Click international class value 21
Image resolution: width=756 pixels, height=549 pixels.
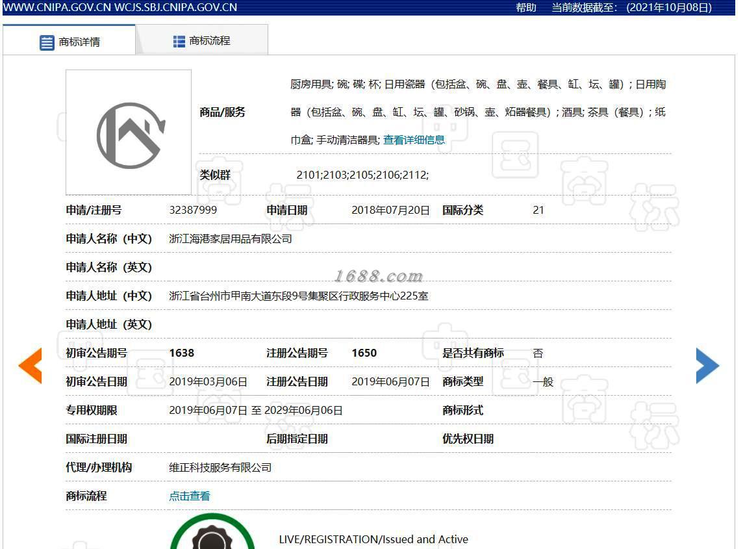[538, 211]
